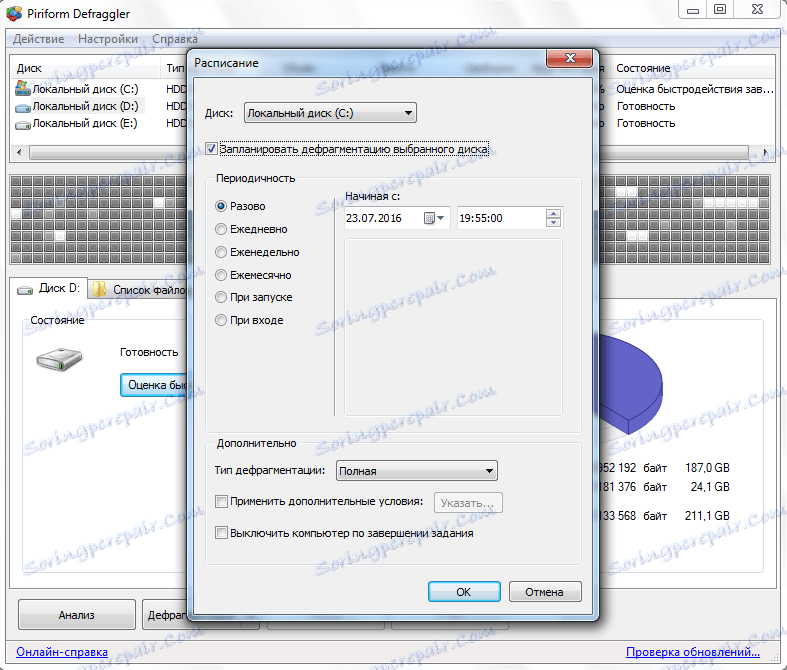The height and width of the screenshot is (670, 787).
Task: Enable Применить дополнительные условия checkbox
Action: (221, 501)
